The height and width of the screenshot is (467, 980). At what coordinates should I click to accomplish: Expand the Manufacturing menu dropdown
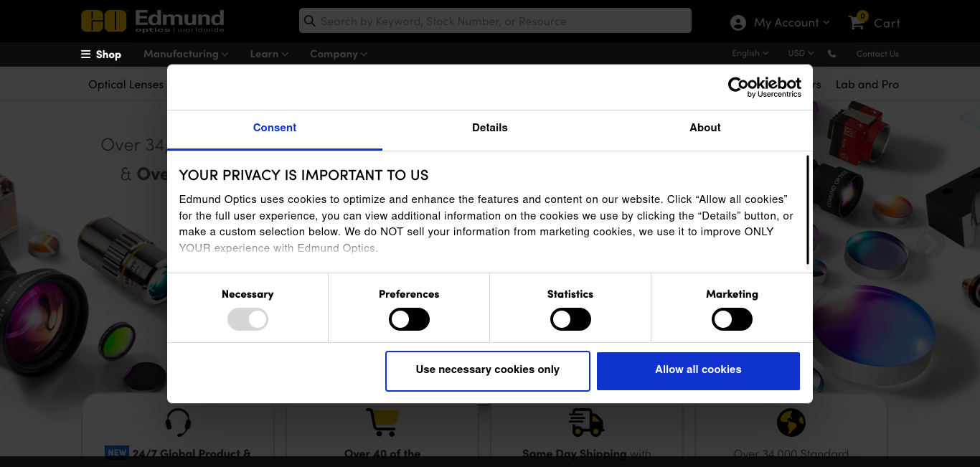point(186,54)
